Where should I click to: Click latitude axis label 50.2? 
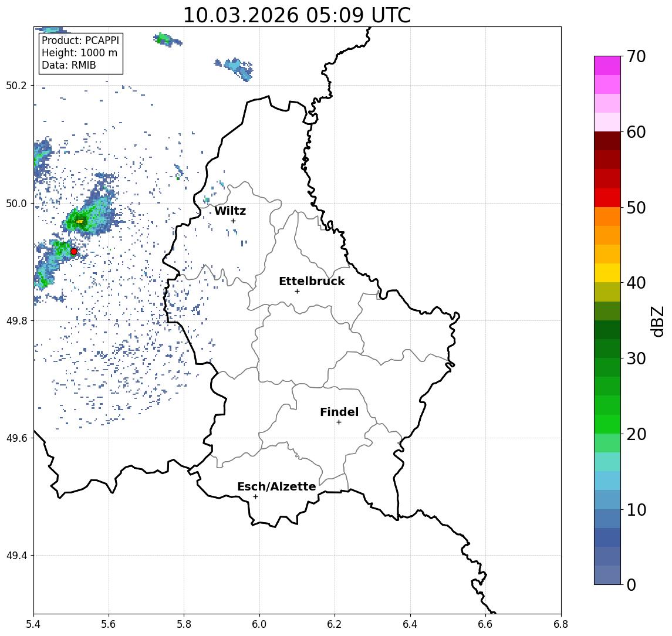[16, 85]
